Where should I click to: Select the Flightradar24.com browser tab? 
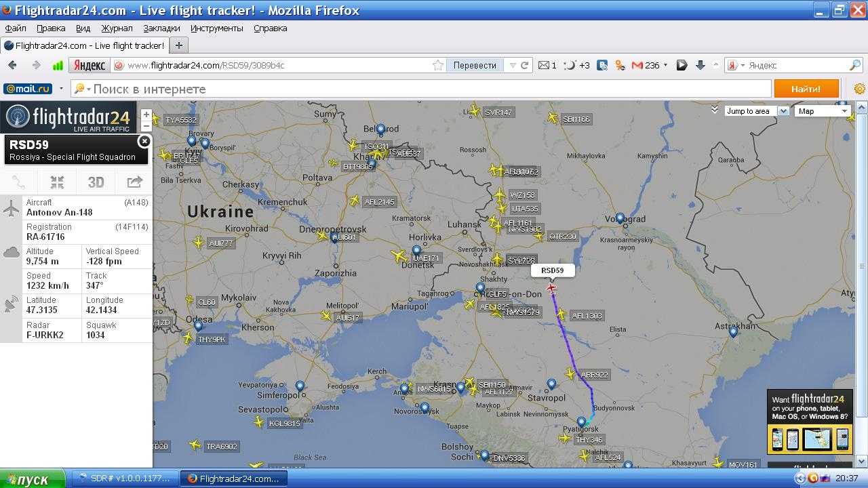[x=84, y=45]
